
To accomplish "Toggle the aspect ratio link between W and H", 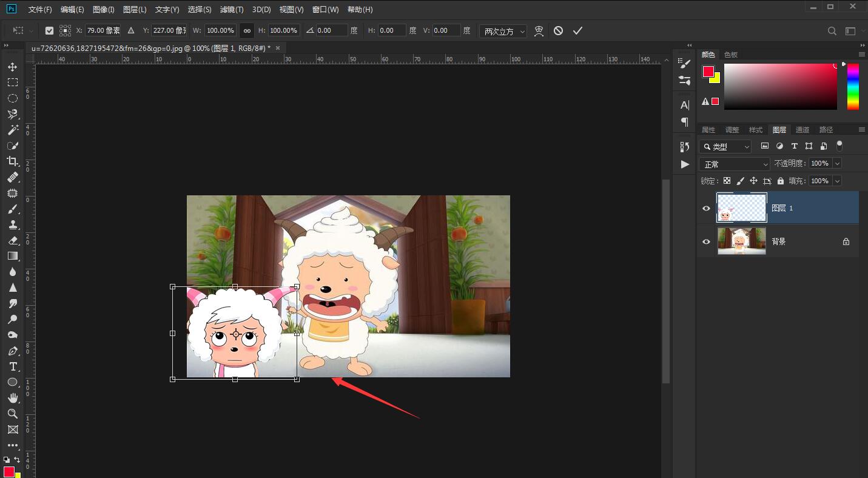I will tap(247, 30).
